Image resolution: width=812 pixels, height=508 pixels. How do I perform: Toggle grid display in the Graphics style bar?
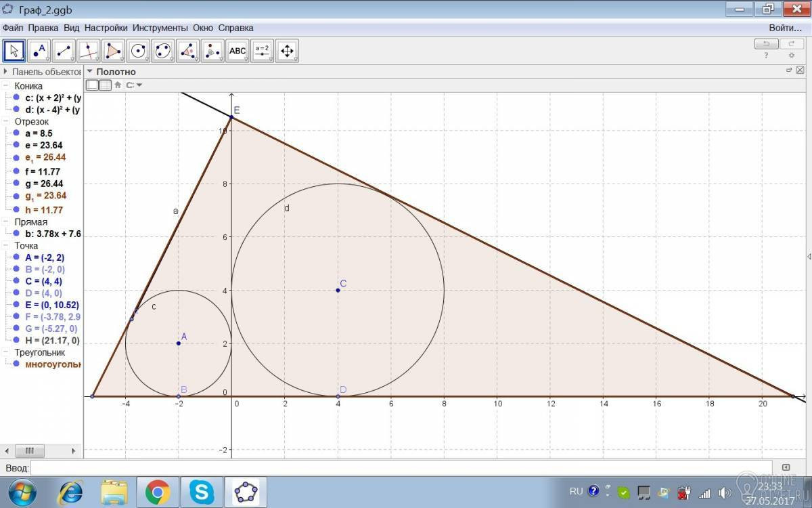coord(105,85)
